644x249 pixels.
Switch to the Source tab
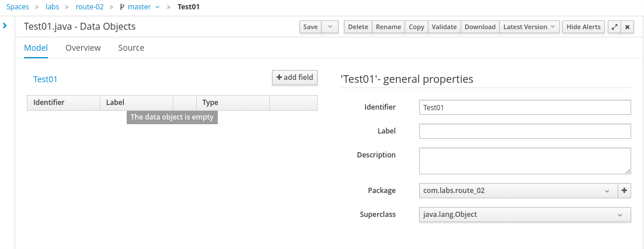(131, 48)
